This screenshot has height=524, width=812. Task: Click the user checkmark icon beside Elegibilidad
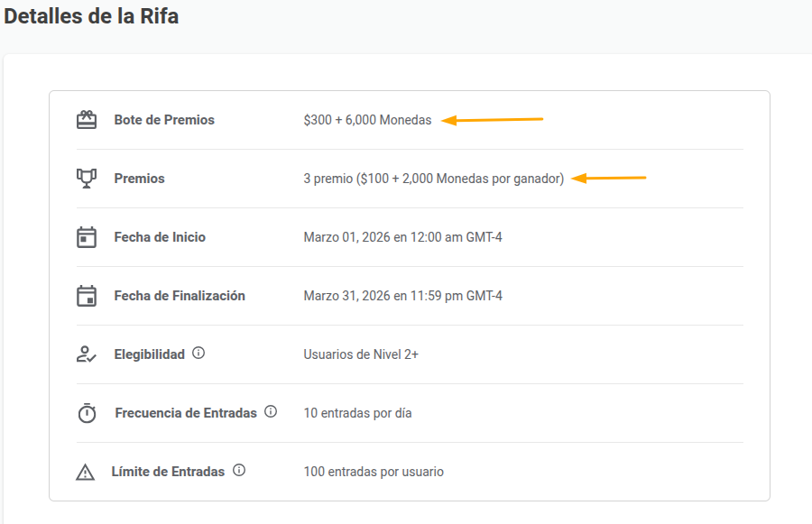click(87, 354)
